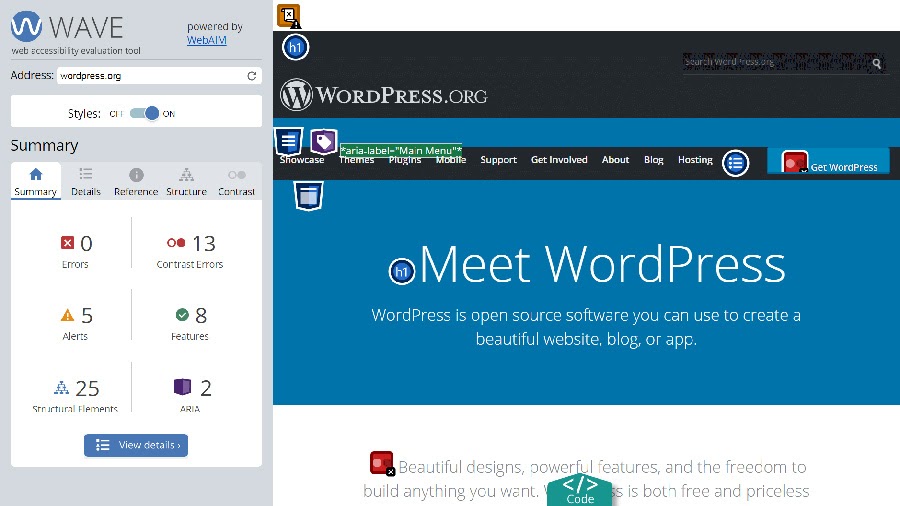Image resolution: width=900 pixels, height=506 pixels.
Task: Click the h1 heading icon above the WordPress logo
Action: (x=296, y=47)
